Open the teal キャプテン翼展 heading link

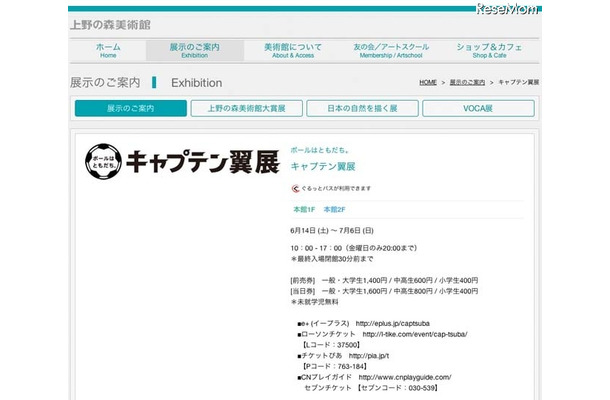[x=323, y=167]
